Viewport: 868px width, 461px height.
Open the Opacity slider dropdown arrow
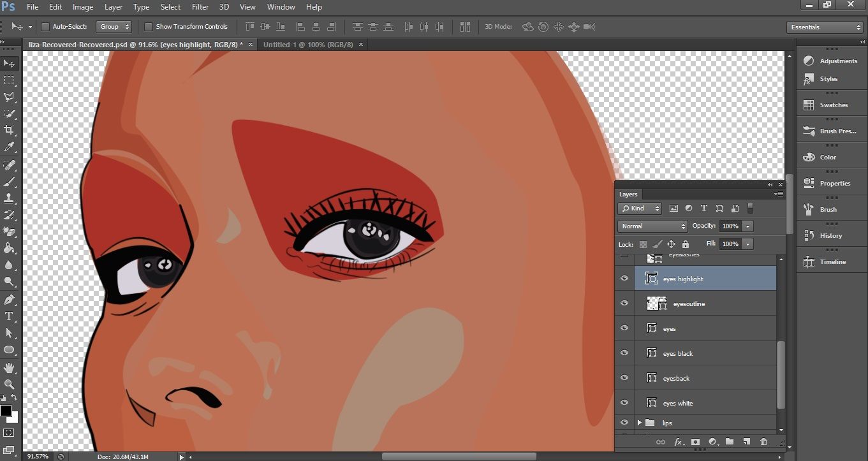[x=747, y=226]
